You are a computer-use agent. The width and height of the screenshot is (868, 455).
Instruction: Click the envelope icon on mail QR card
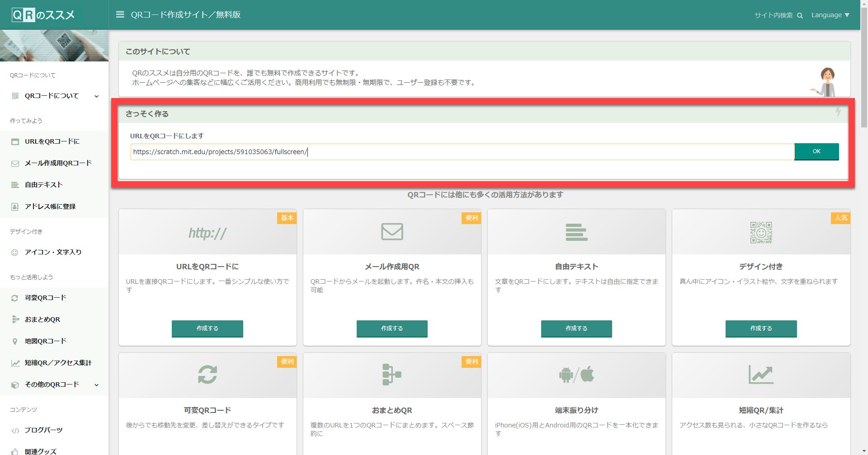tap(392, 232)
